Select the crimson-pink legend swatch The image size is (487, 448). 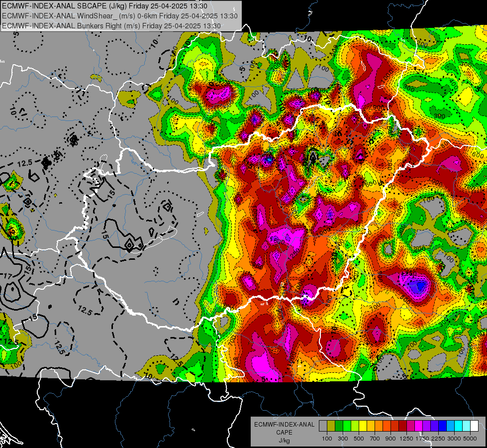410,426
